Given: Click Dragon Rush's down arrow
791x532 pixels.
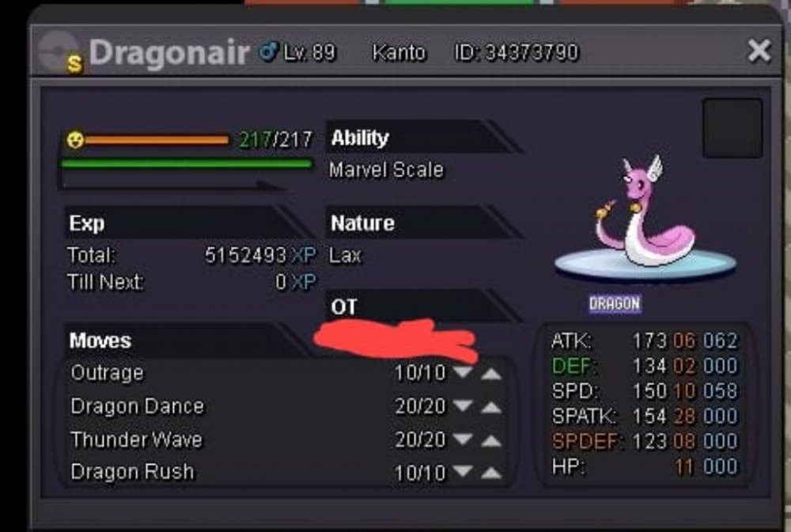Looking at the screenshot, I should click(x=463, y=471).
